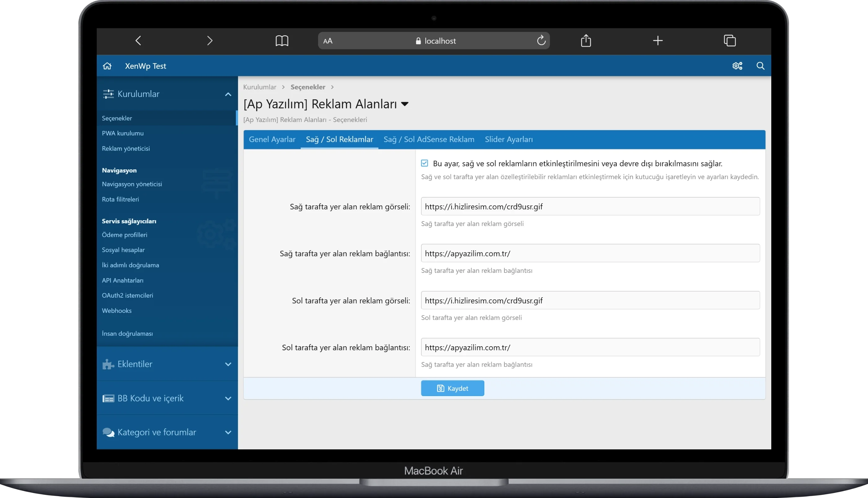Viewport: 868px width, 498px height.
Task: Click the share icon in the browser toolbar
Action: click(x=586, y=40)
